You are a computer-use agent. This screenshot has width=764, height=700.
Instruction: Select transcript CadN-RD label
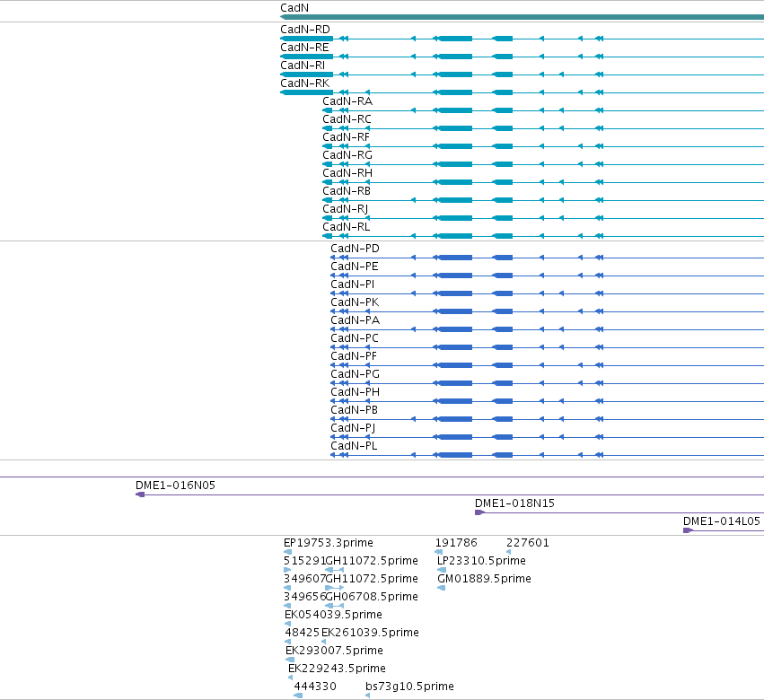pos(305,30)
